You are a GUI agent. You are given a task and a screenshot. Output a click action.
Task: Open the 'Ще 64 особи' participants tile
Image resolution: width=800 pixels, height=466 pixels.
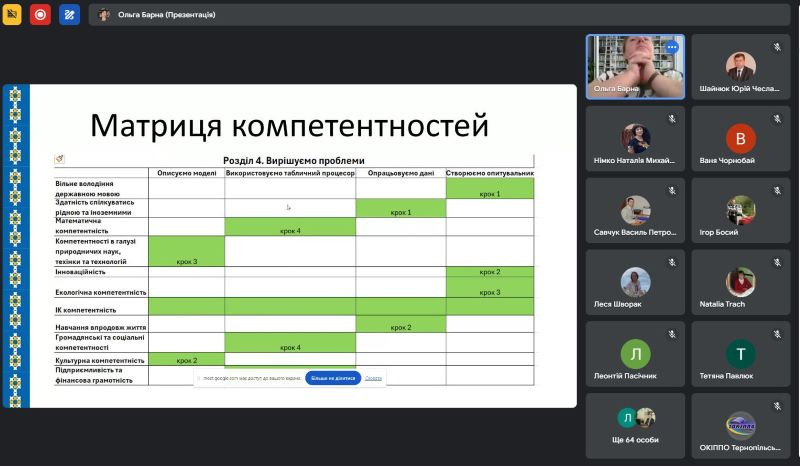point(635,426)
